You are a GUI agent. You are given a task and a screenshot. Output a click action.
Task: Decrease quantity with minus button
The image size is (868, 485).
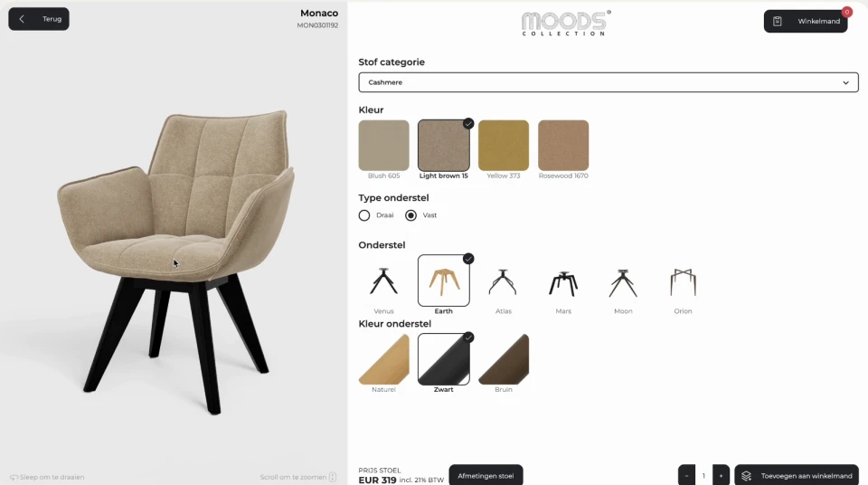pos(686,475)
